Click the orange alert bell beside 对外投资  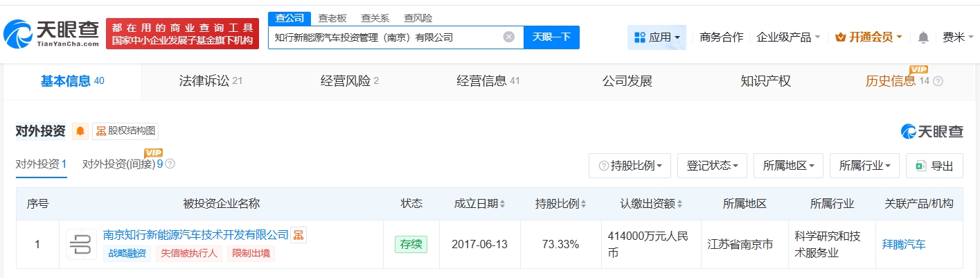pyautogui.click(x=80, y=131)
